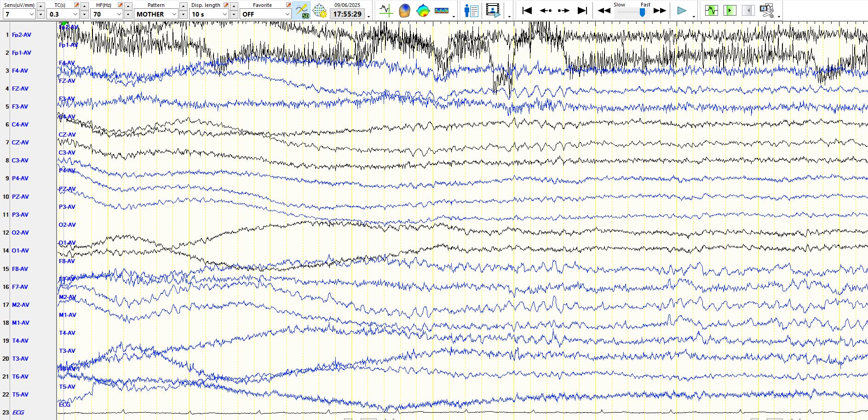Select the Fp2-AV channel label
The width and height of the screenshot is (868, 420).
[x=22, y=35]
